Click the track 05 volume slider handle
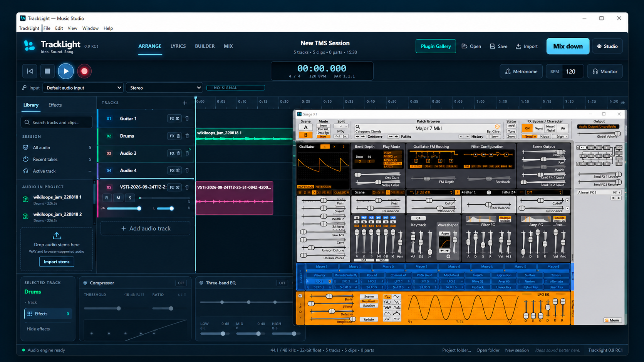 tap(139, 209)
